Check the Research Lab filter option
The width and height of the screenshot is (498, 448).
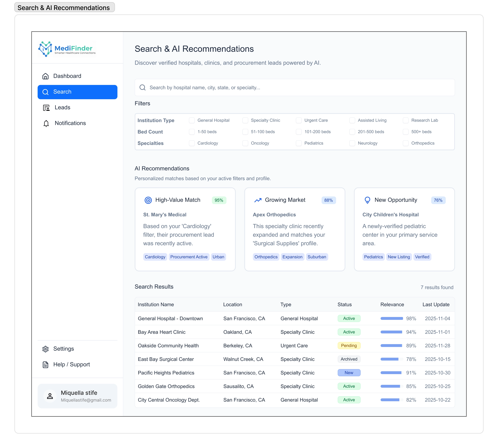tap(405, 120)
